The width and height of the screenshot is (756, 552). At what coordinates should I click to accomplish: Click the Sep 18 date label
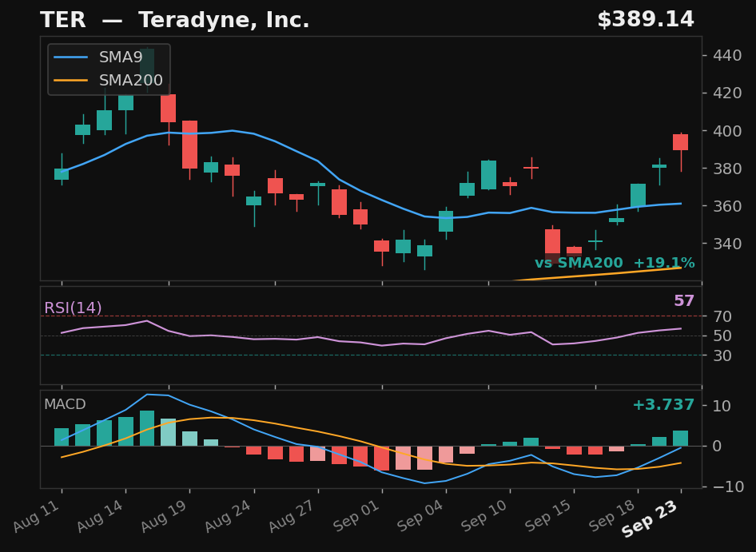click(x=614, y=515)
